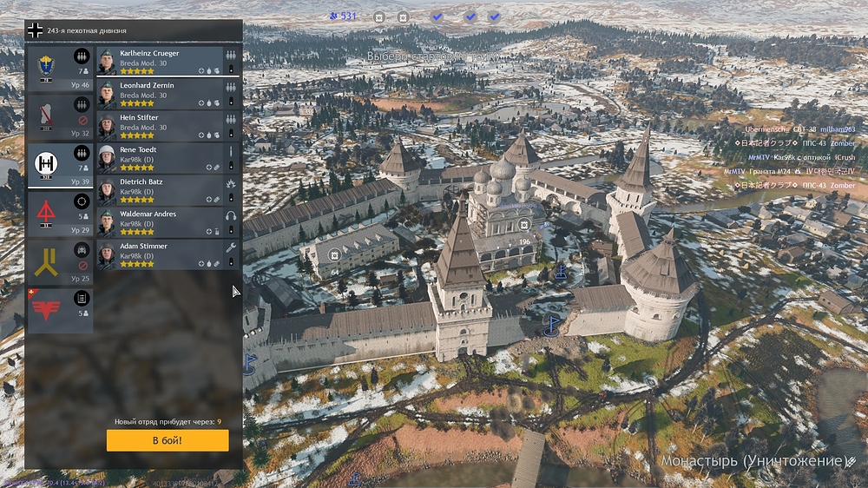This screenshot has height=488, width=868.
Task: Pick the blue spawn flag beside the round tower
Action: pos(551,325)
